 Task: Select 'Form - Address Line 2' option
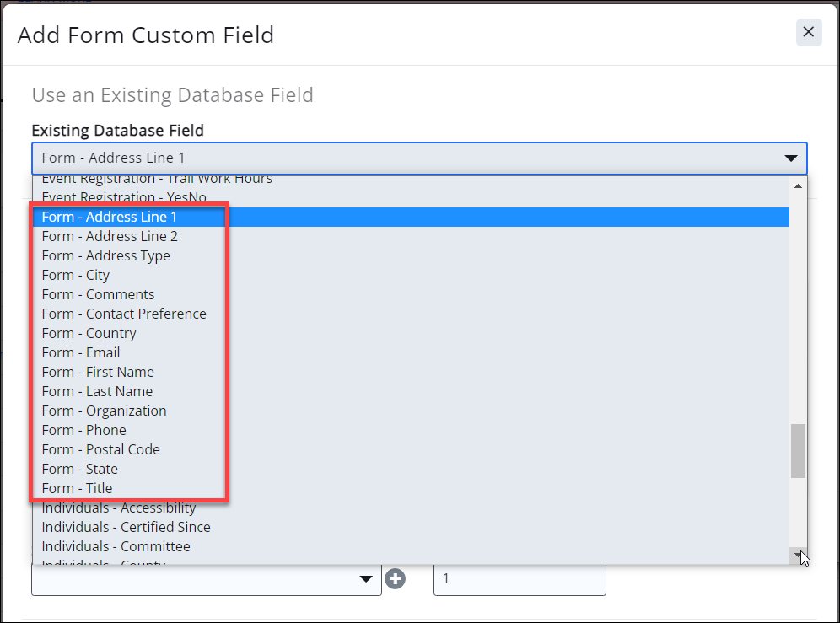[110, 236]
